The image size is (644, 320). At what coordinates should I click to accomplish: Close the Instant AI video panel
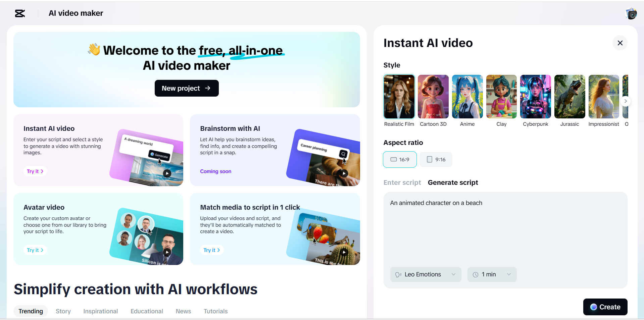[620, 43]
